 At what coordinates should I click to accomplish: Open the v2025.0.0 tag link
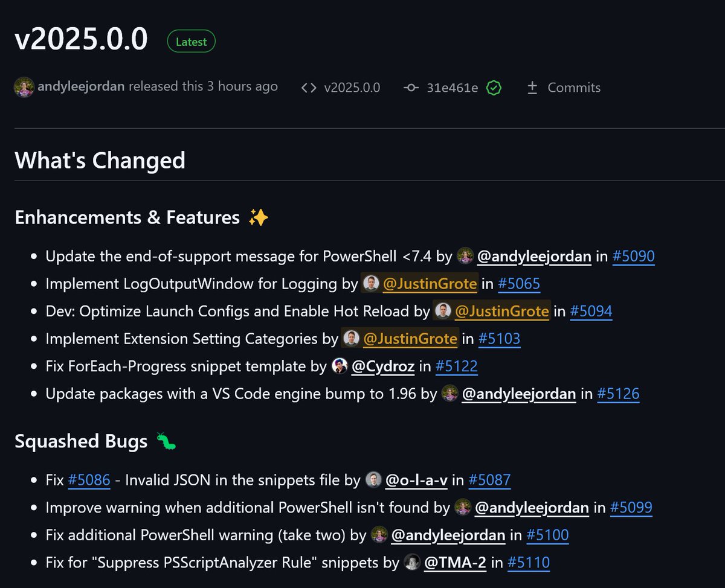352,88
